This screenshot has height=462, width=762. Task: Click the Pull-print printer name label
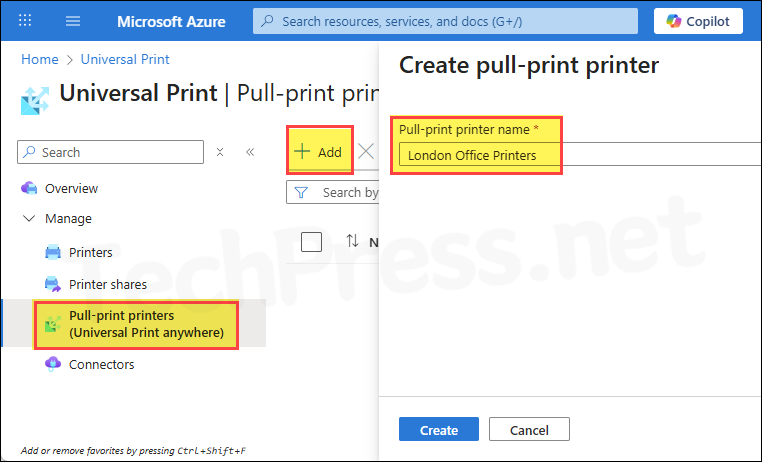pos(464,130)
